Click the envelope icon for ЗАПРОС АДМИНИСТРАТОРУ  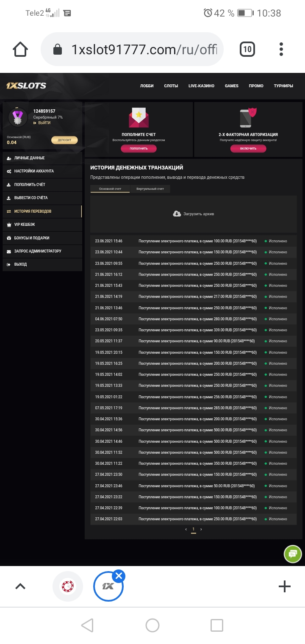point(9,251)
